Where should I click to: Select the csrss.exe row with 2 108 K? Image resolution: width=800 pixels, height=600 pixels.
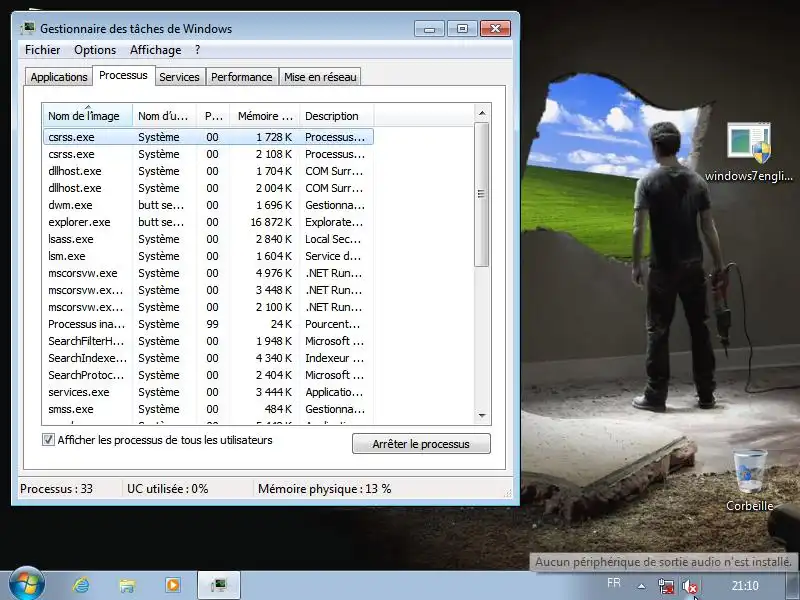click(208, 154)
